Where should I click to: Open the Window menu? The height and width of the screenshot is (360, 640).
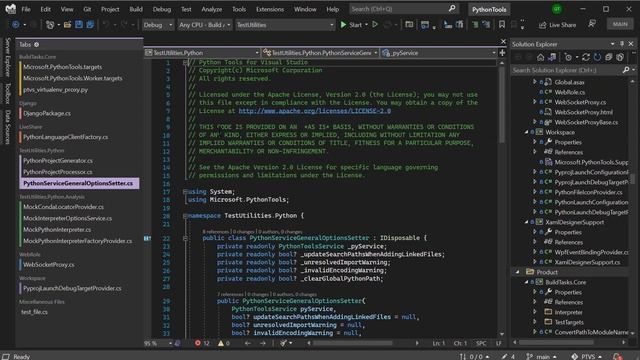pos(305,9)
